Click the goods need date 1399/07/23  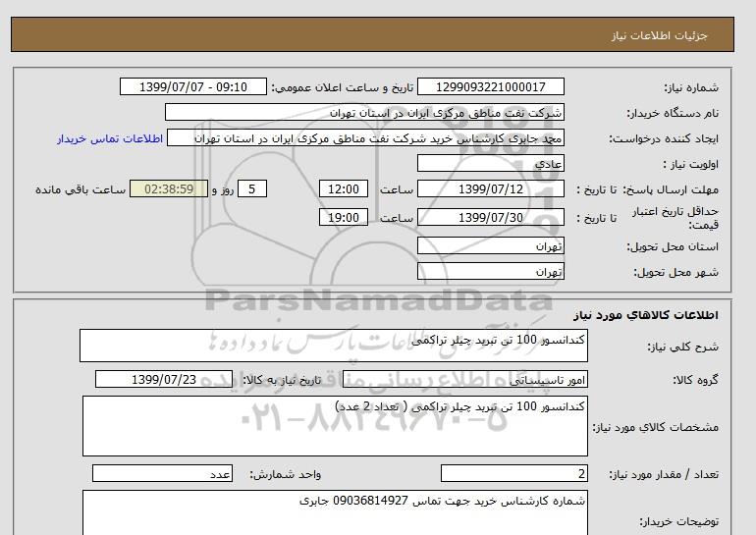point(164,379)
